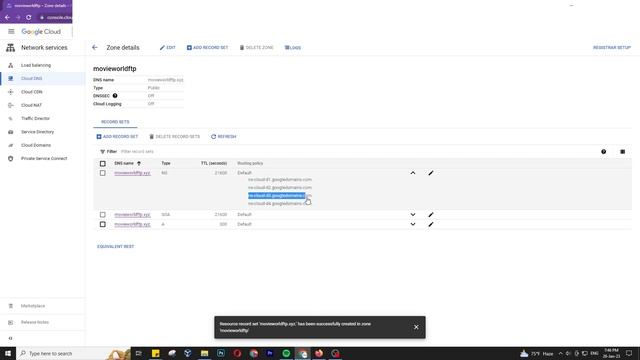Viewport: 640px width, 360px height.
Task: Refresh the record sets list
Action: pyautogui.click(x=224, y=137)
